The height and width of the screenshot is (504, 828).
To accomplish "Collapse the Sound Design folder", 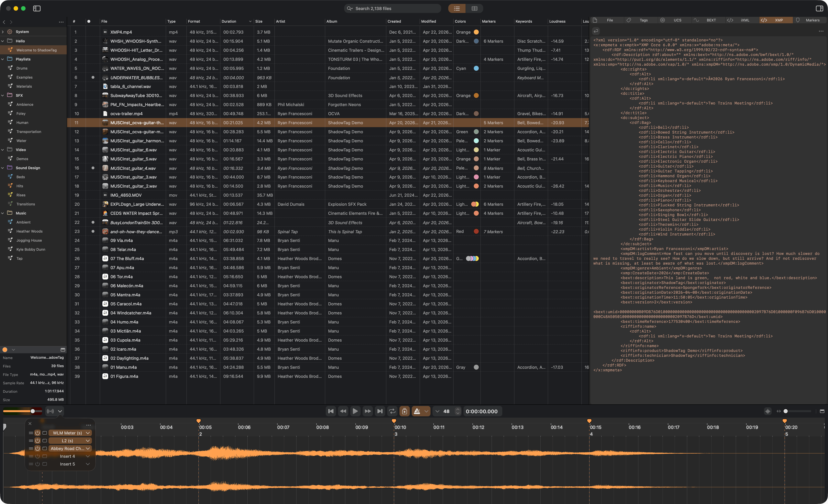I will point(3,168).
